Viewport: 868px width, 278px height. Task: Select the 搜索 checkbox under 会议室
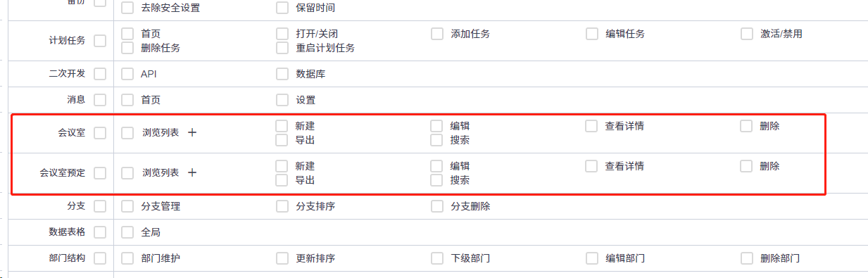click(437, 140)
